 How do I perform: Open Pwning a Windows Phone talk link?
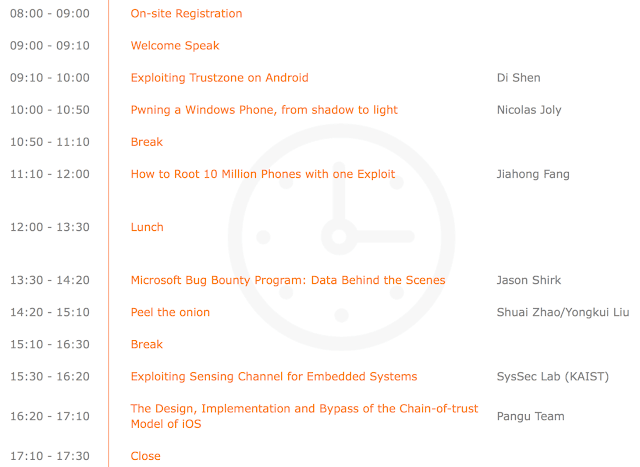264,110
